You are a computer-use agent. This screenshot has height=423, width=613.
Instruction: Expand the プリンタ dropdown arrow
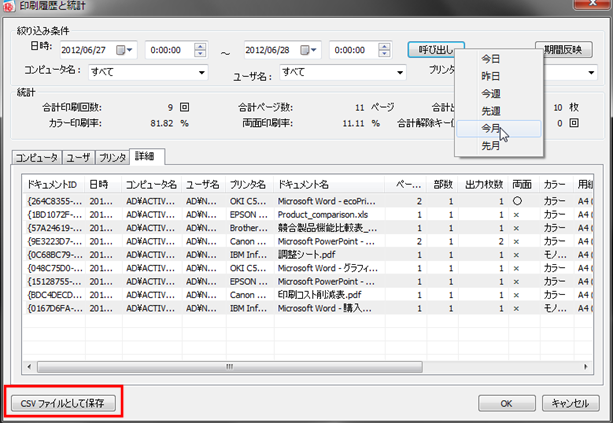coord(591,72)
